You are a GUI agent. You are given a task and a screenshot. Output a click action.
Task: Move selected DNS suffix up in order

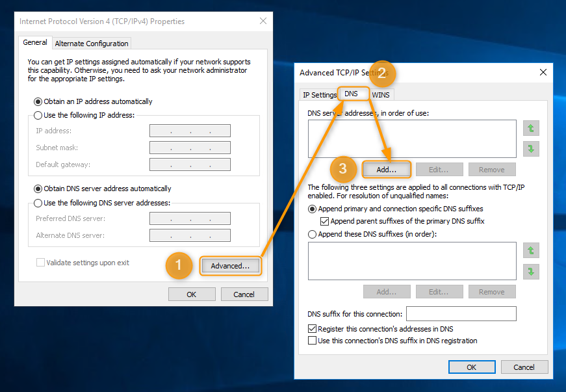pos(531,250)
